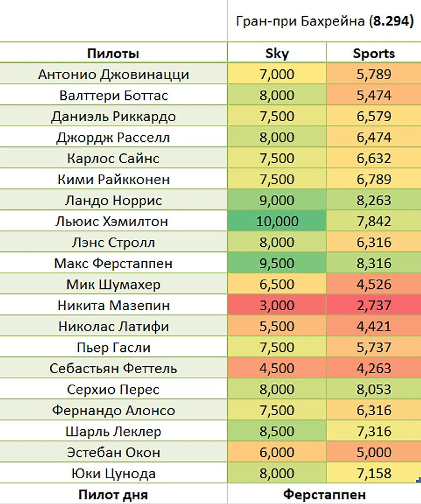Select Себастьян Феттель Sky score 4,500
Screen dimensions: 421x504
pos(277,368)
